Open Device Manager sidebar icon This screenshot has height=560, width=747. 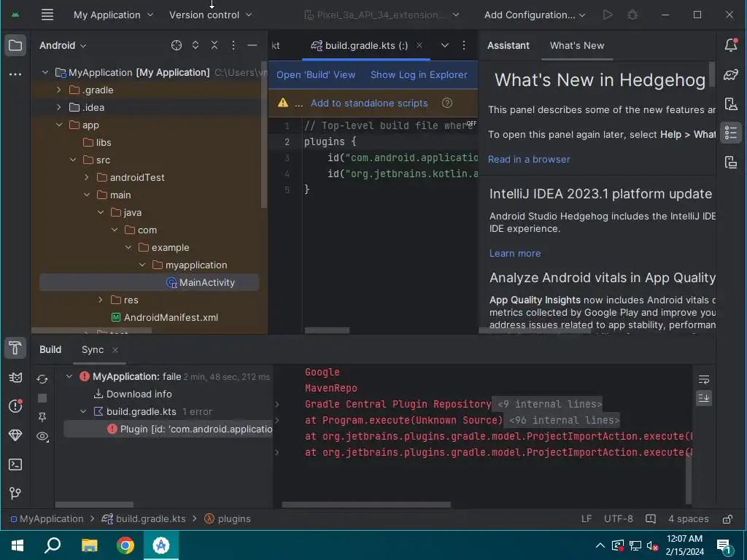[731, 104]
